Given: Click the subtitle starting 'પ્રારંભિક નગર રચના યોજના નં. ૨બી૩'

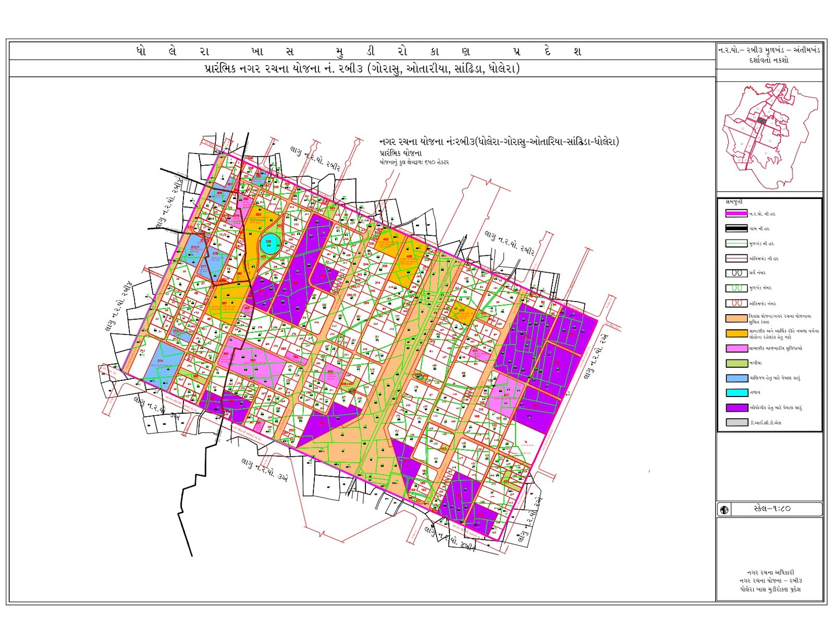Looking at the screenshot, I should coord(362,69).
